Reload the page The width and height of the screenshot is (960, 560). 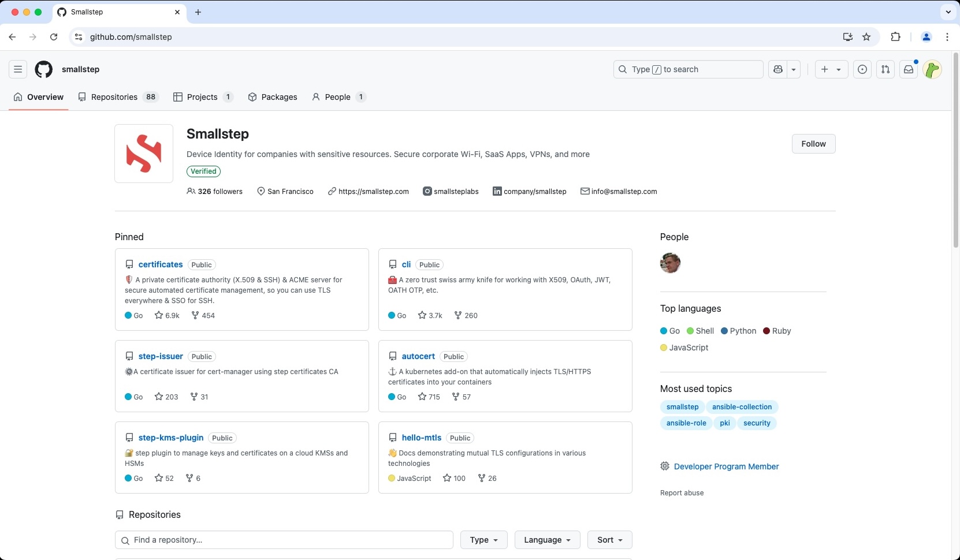tap(54, 37)
